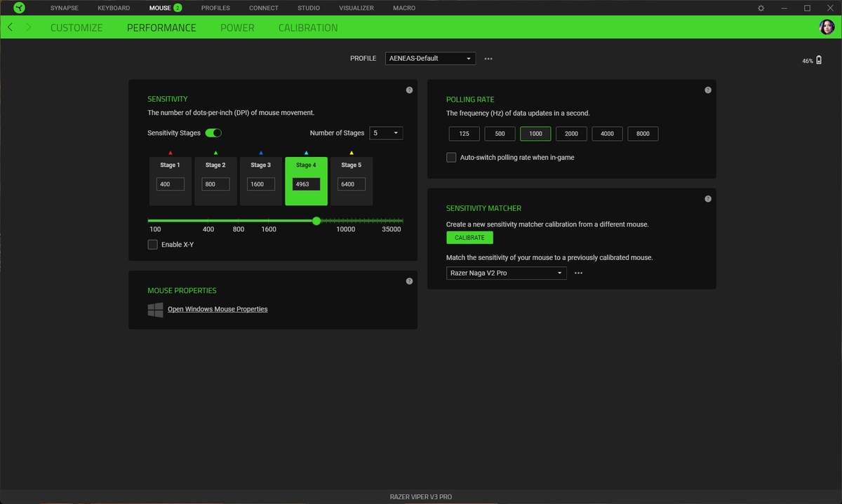This screenshot has height=504, width=842.
Task: Open Synapse settings gear
Action: pos(761,8)
